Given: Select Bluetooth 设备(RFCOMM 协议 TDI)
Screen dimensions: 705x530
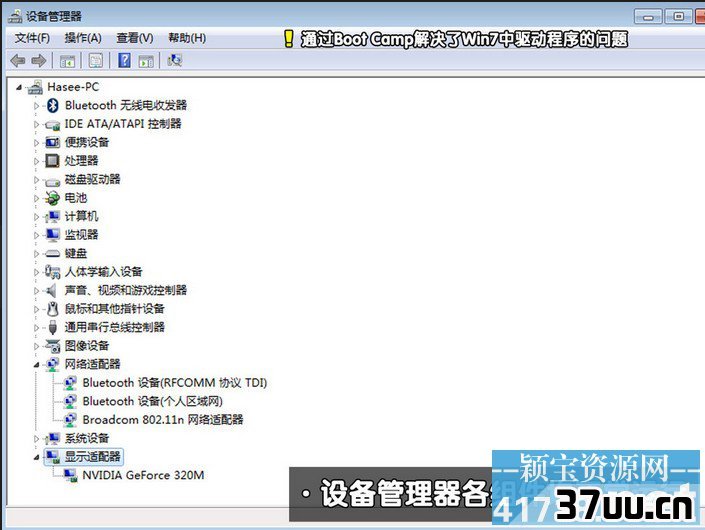Looking at the screenshot, I should (175, 383).
